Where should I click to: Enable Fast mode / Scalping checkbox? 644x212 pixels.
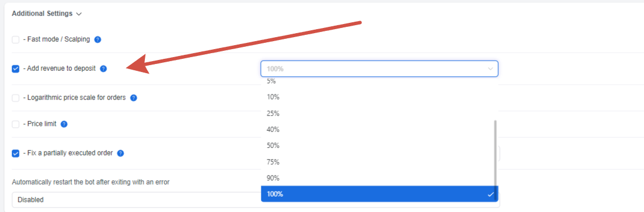tap(15, 40)
